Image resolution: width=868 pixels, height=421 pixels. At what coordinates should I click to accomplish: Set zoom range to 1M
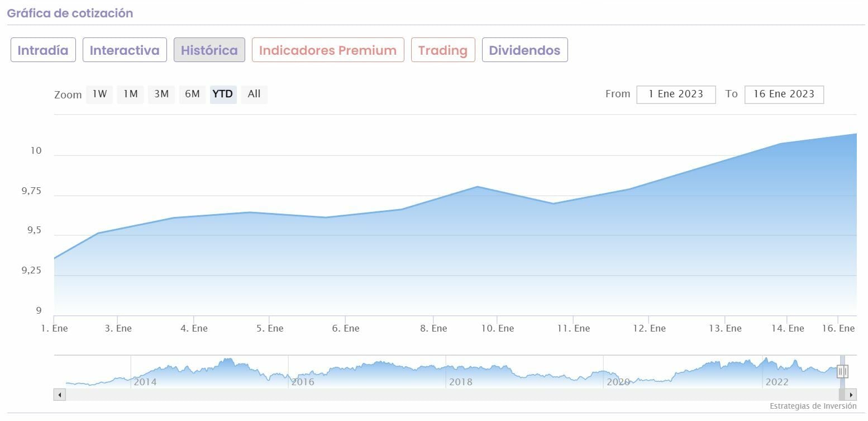pos(131,94)
